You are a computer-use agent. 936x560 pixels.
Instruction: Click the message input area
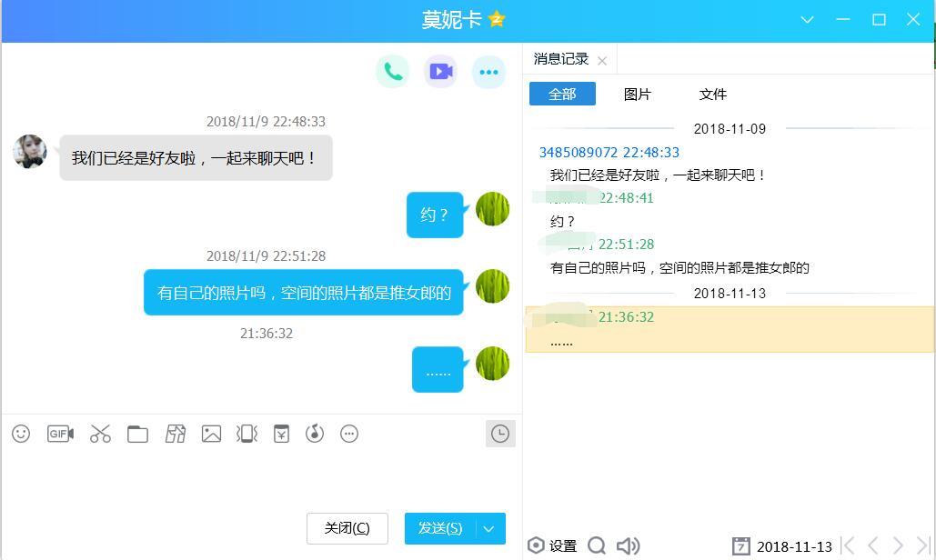(x=261, y=480)
